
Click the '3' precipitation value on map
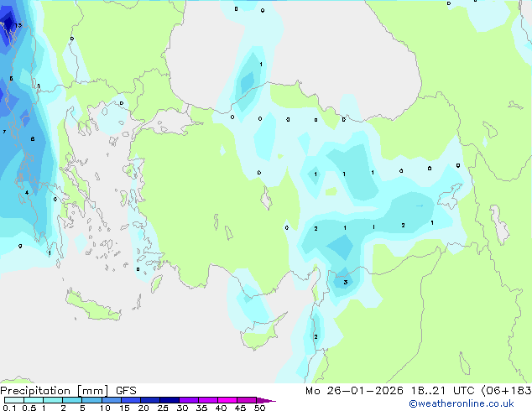click(x=346, y=282)
